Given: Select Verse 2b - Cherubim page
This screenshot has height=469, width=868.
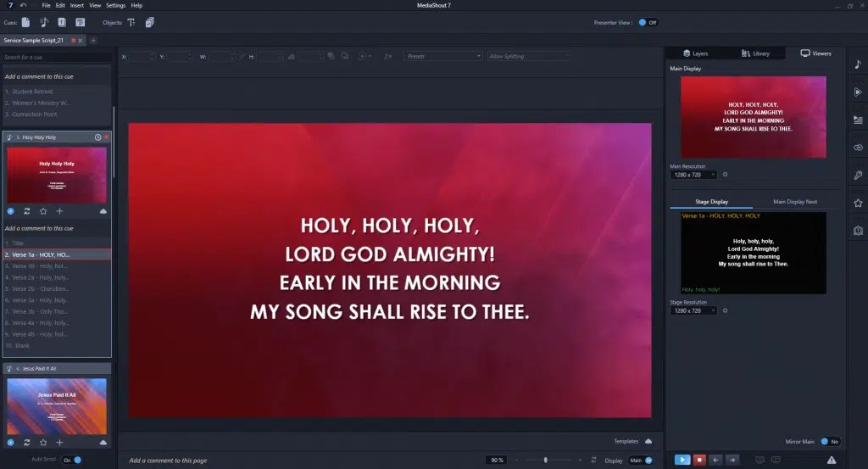Looking at the screenshot, I should pyautogui.click(x=57, y=288).
